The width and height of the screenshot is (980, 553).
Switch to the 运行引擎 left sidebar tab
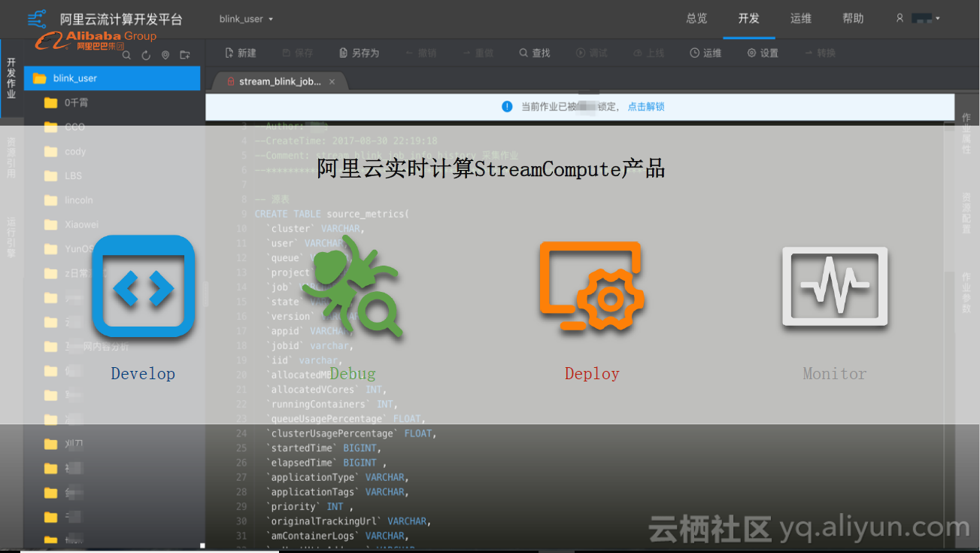point(11,238)
